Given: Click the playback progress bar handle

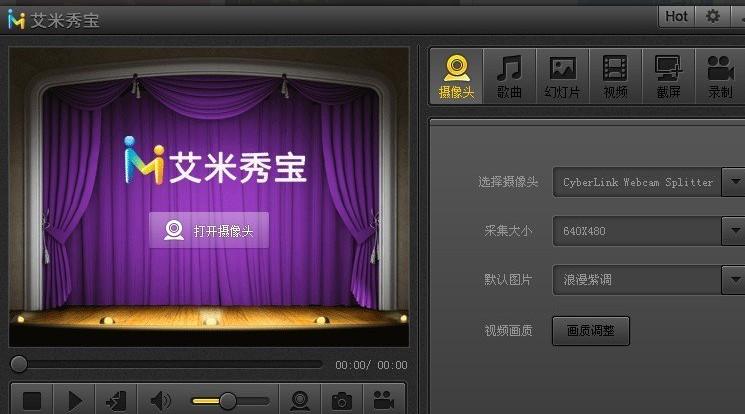Looking at the screenshot, I should tap(19, 365).
